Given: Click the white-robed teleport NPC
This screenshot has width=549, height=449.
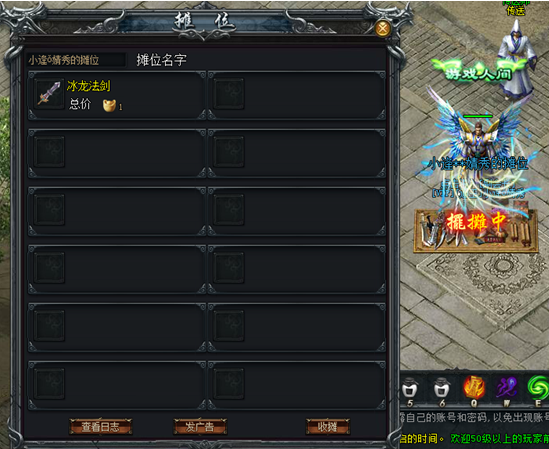Looking at the screenshot, I should pos(516,60).
